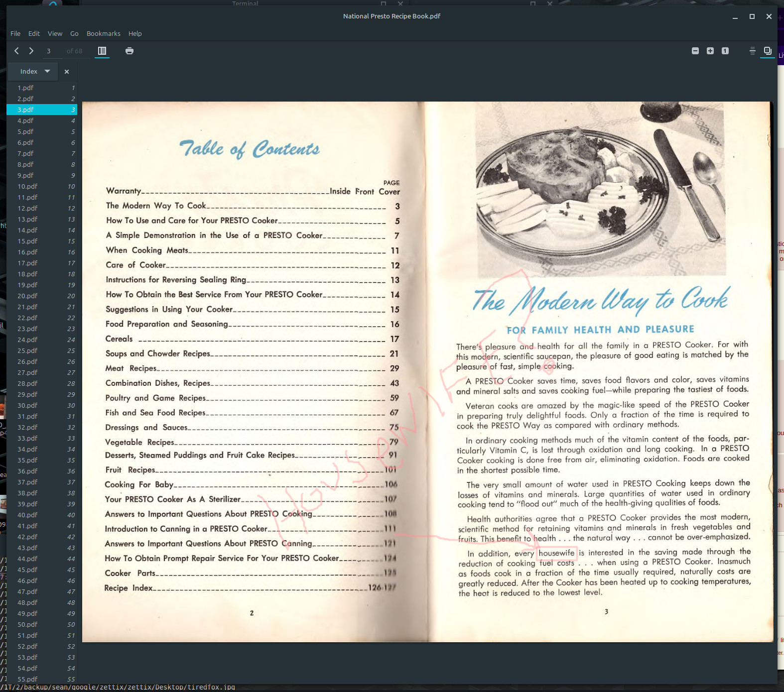Jump to 49.pdf index entry
The height and width of the screenshot is (692, 784).
point(42,614)
